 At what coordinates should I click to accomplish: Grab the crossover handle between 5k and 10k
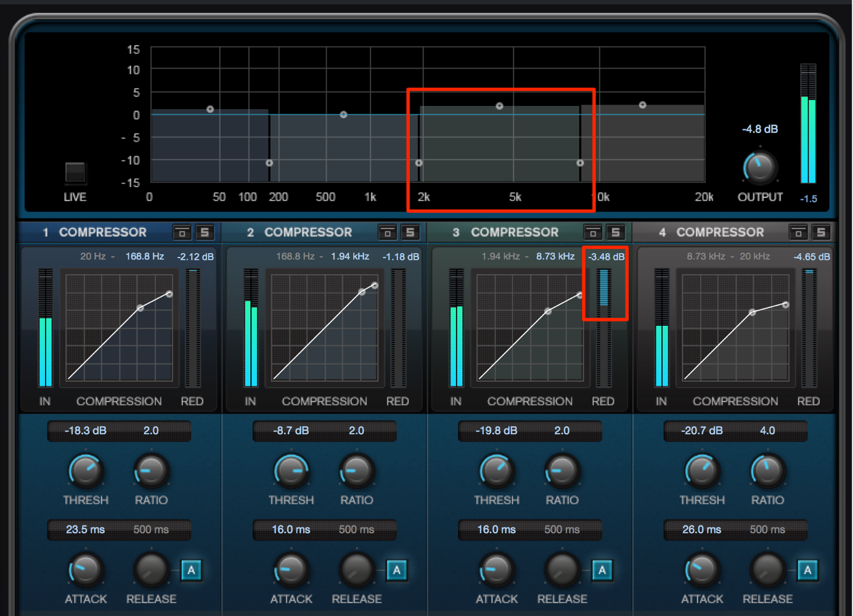tap(580, 163)
